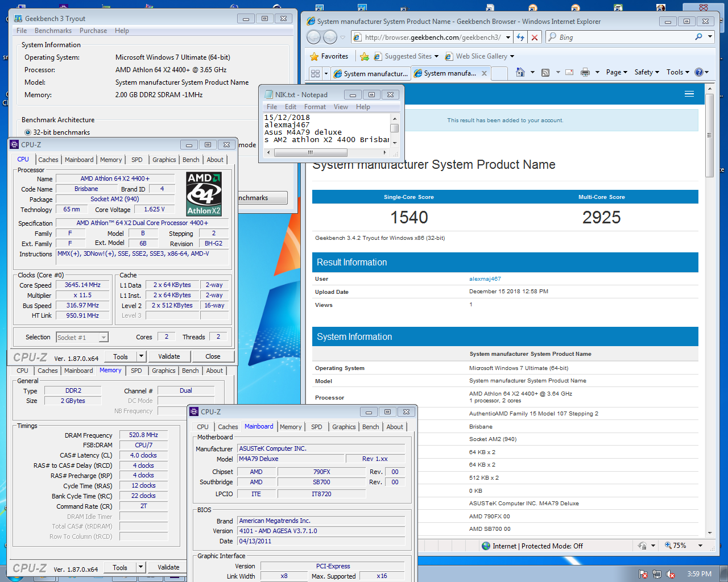Expand the Web Slice Gallery dropdown
728x582 pixels.
coord(512,56)
